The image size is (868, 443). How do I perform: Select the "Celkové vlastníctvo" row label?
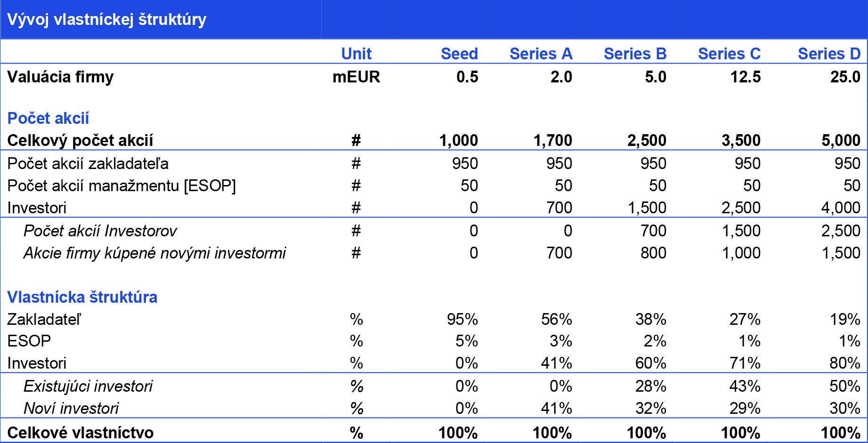click(x=80, y=433)
